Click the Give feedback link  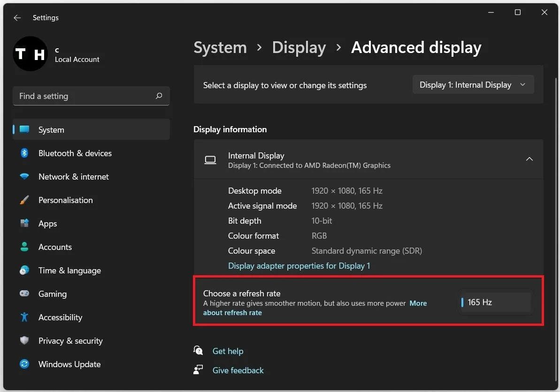pyautogui.click(x=238, y=370)
